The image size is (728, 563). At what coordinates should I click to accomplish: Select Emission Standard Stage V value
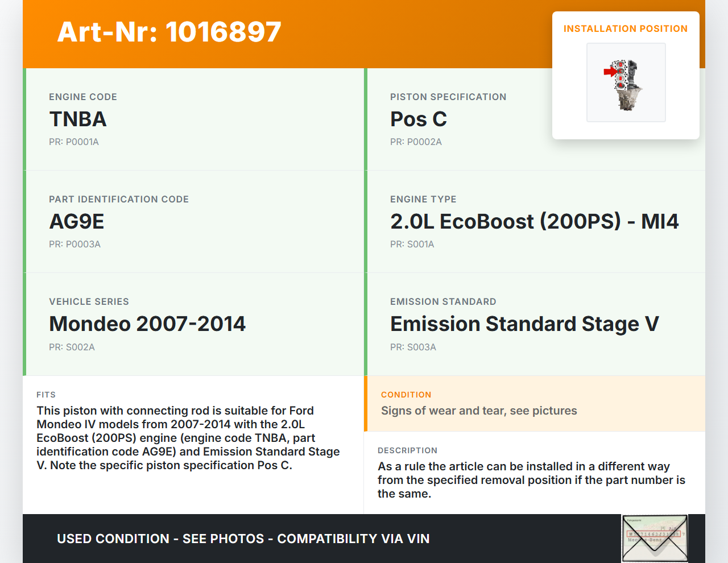pyautogui.click(x=524, y=324)
